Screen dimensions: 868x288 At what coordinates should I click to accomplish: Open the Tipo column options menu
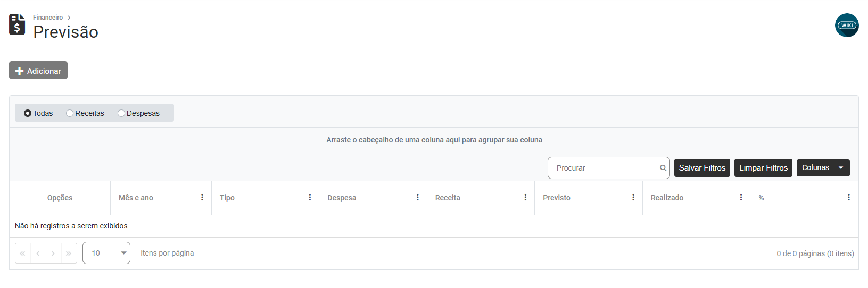pyautogui.click(x=310, y=197)
